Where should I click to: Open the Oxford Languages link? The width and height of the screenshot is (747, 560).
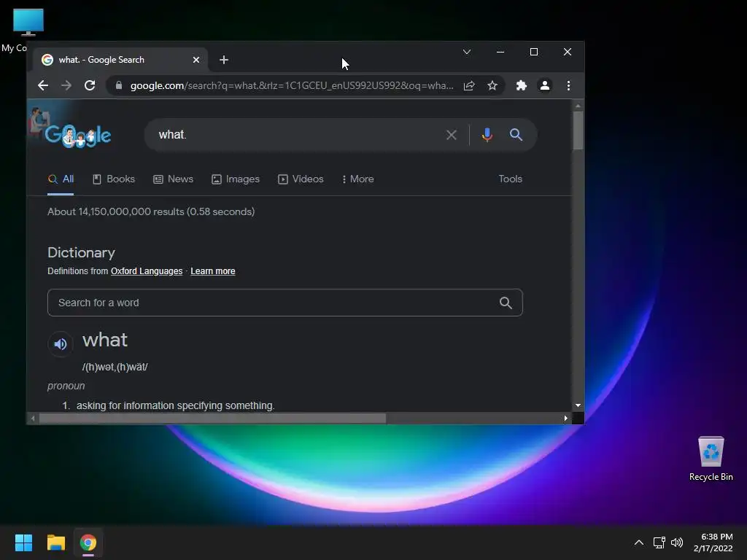tap(147, 271)
